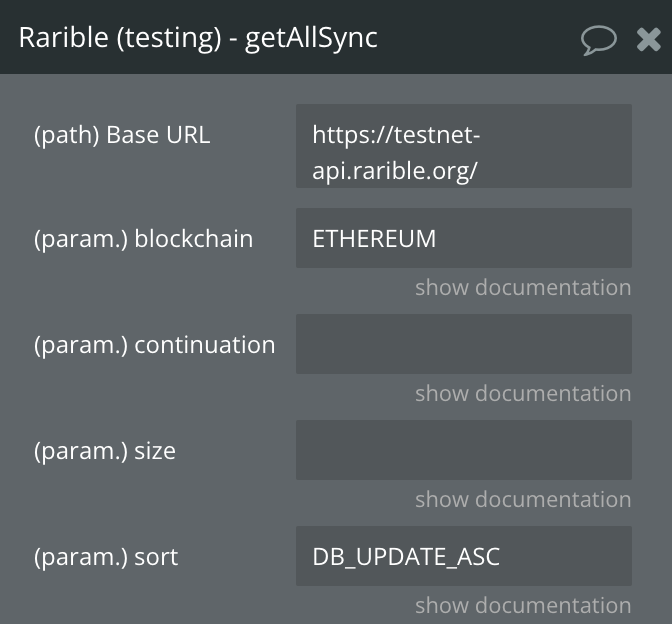Click the api.rarible.org/ text line
This screenshot has width=672, height=624.
pyautogui.click(x=395, y=171)
